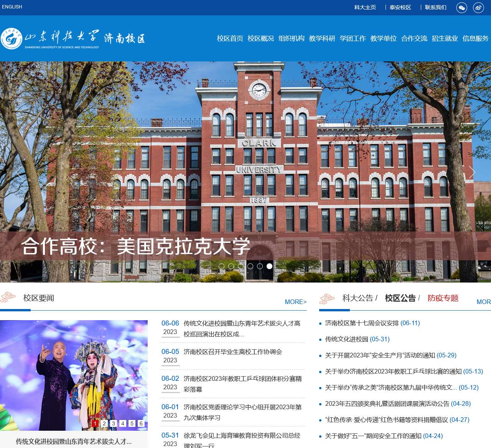Open 校区首页 menu item
The width and height of the screenshot is (491, 448).
click(230, 38)
